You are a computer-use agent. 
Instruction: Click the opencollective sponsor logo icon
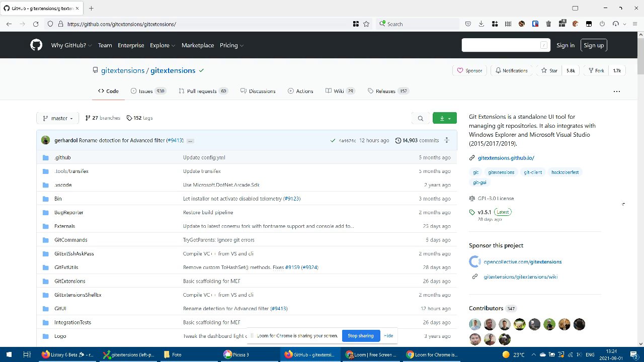(474, 261)
